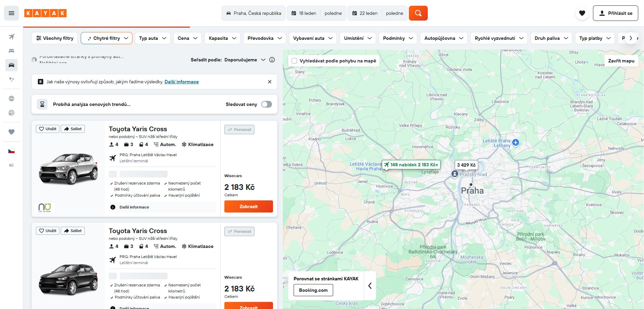Click the sorting info icon
The image size is (644, 309).
click(272, 60)
